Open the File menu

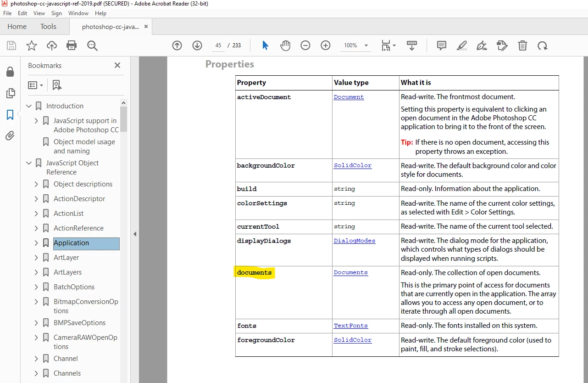(7, 13)
